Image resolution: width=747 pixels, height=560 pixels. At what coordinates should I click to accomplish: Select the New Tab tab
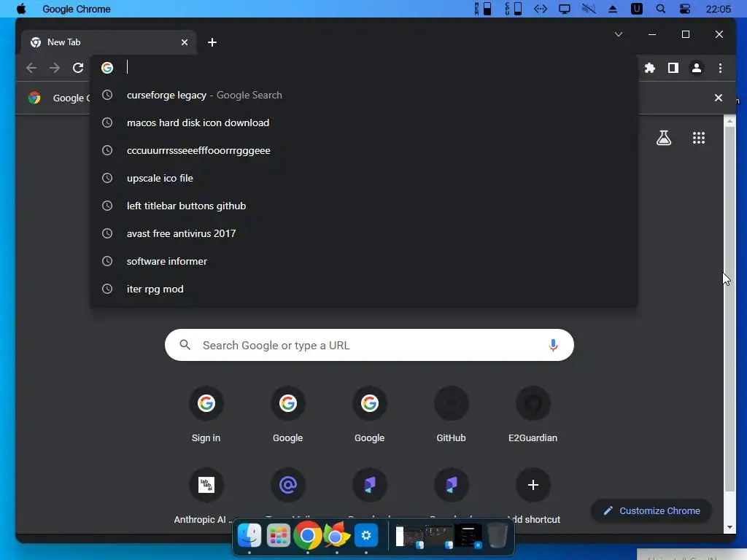coord(109,42)
